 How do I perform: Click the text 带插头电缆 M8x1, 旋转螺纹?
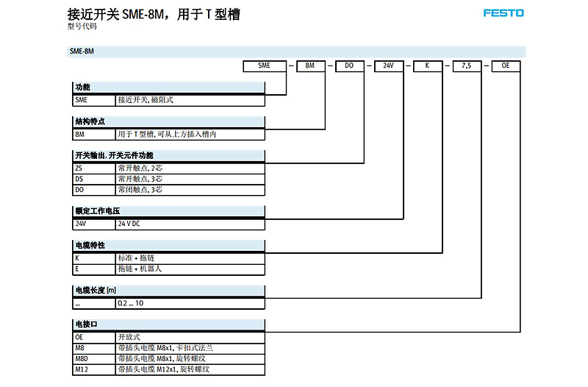click(x=162, y=359)
